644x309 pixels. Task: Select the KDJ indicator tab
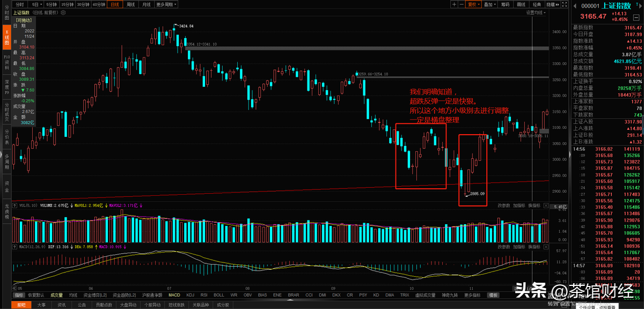pos(190,295)
